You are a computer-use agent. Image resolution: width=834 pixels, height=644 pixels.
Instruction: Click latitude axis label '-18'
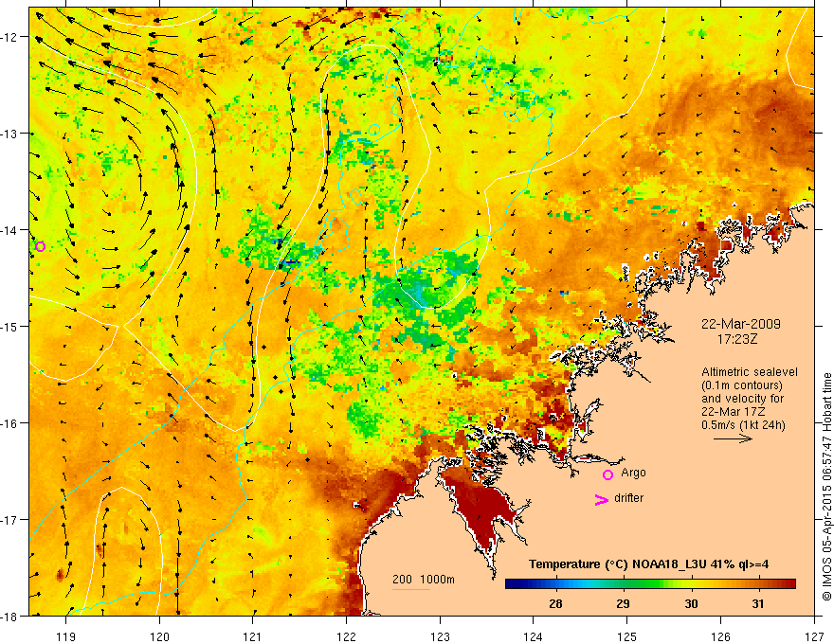point(9,616)
